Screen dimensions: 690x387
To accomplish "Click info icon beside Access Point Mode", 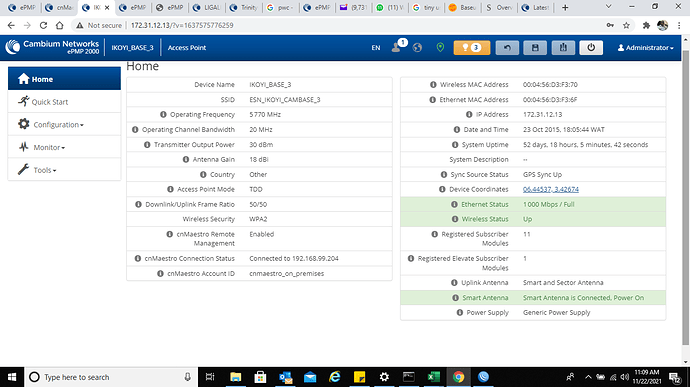I will click(170, 189).
